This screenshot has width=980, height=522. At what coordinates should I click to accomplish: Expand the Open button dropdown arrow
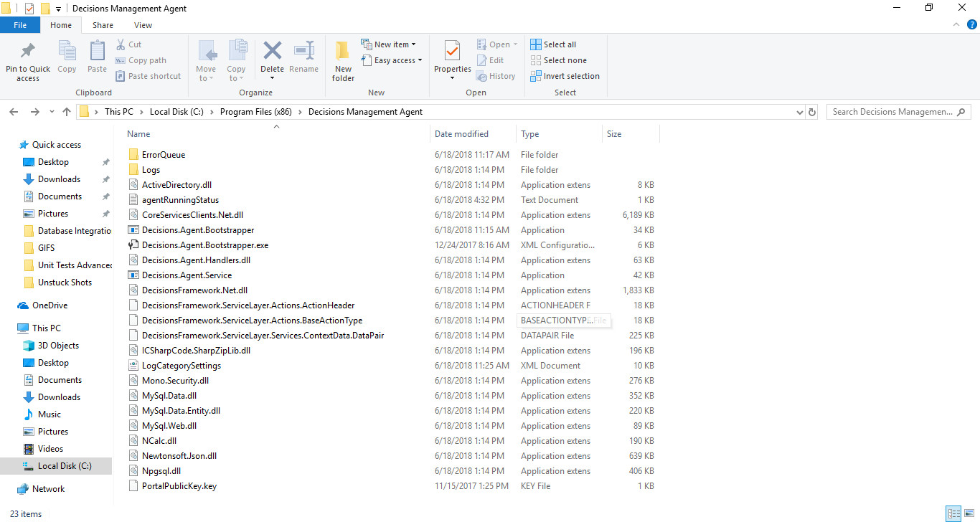tap(515, 44)
